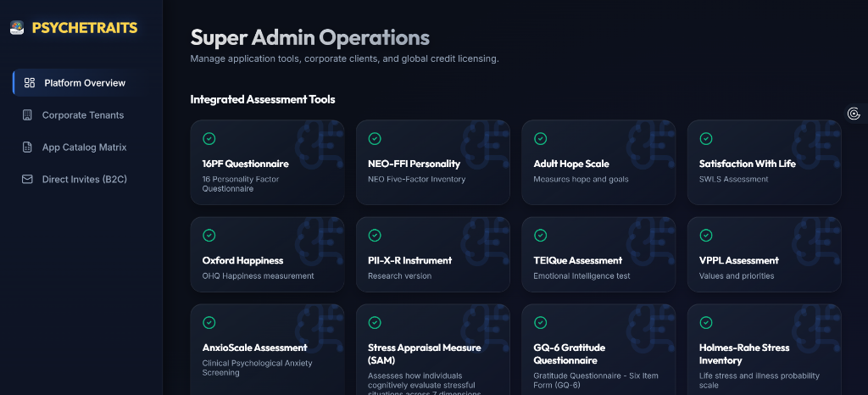
Task: Click the PsycheTraits logo icon
Action: pos(17,28)
